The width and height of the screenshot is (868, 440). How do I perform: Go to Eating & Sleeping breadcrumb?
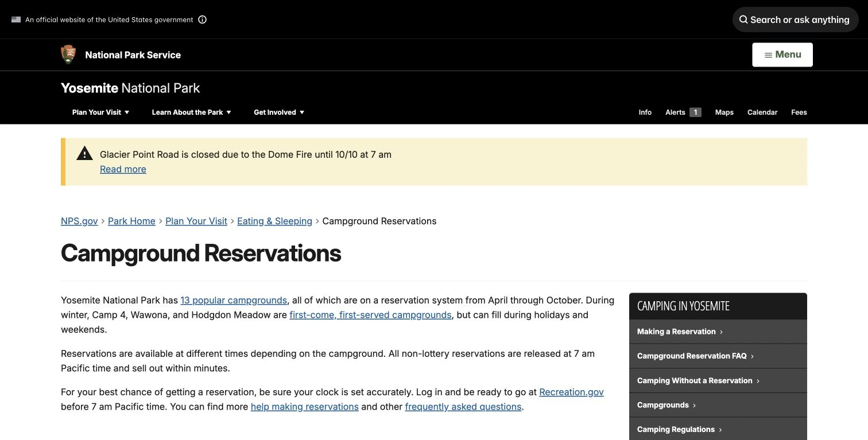(274, 221)
